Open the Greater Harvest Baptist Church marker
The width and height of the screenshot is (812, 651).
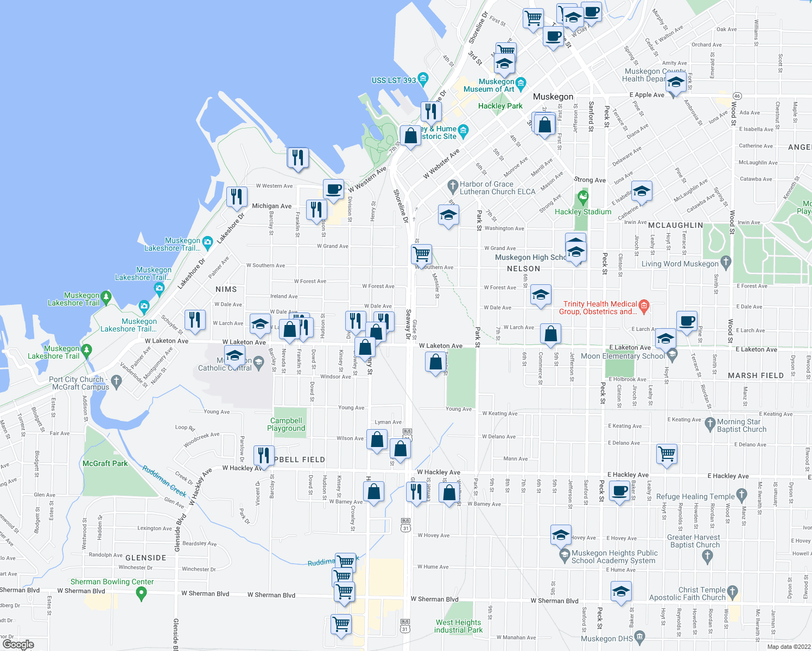[x=707, y=556]
